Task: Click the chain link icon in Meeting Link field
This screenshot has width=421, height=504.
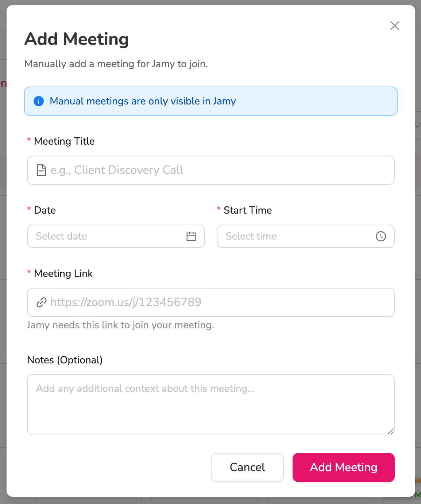Action: point(42,302)
